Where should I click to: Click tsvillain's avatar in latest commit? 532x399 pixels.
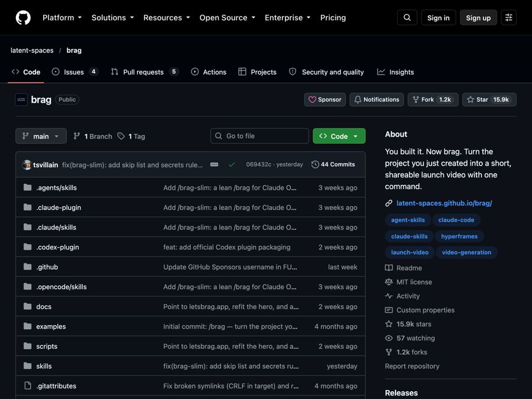pyautogui.click(x=27, y=165)
